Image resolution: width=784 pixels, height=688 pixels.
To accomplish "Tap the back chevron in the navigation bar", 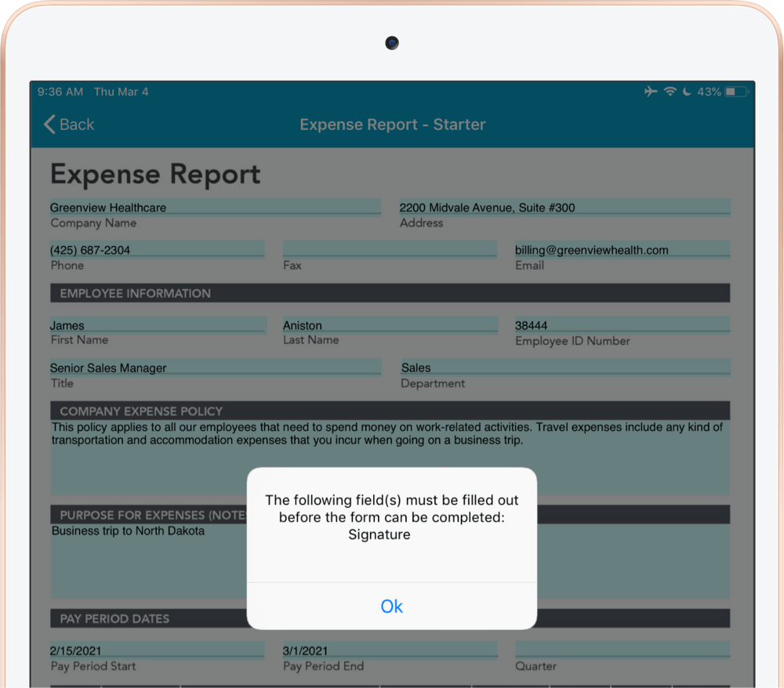I will click(47, 124).
